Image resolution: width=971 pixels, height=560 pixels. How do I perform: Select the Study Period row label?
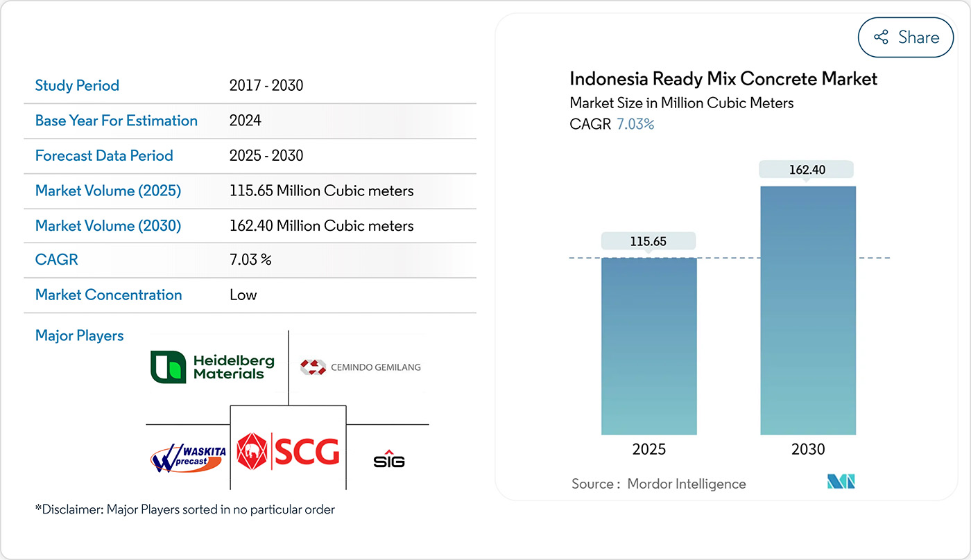coord(77,85)
